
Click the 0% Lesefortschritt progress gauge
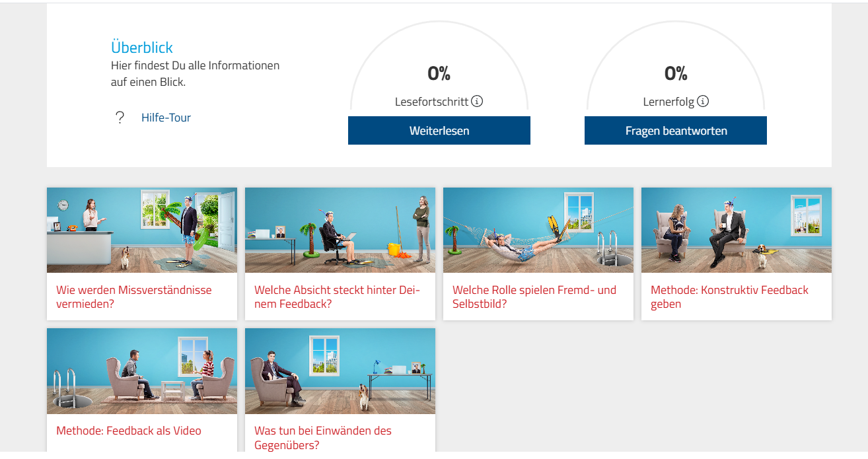coord(439,66)
